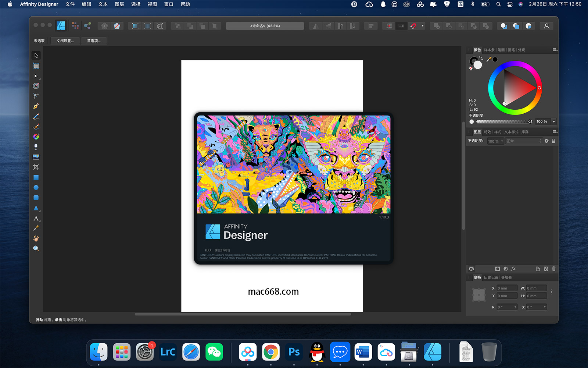588x368 pixels.
Task: Switch to Designer Persona
Action: (61, 26)
